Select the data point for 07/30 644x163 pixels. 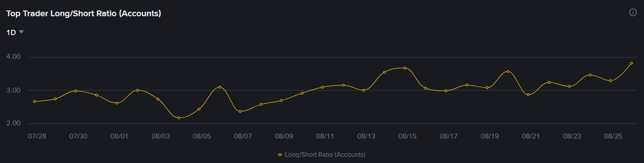pos(76,91)
